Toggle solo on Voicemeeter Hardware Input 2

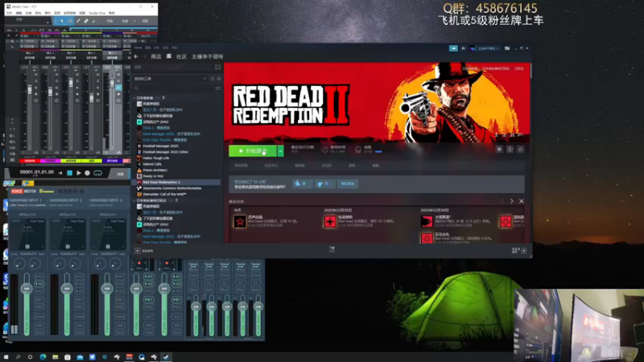click(79, 325)
